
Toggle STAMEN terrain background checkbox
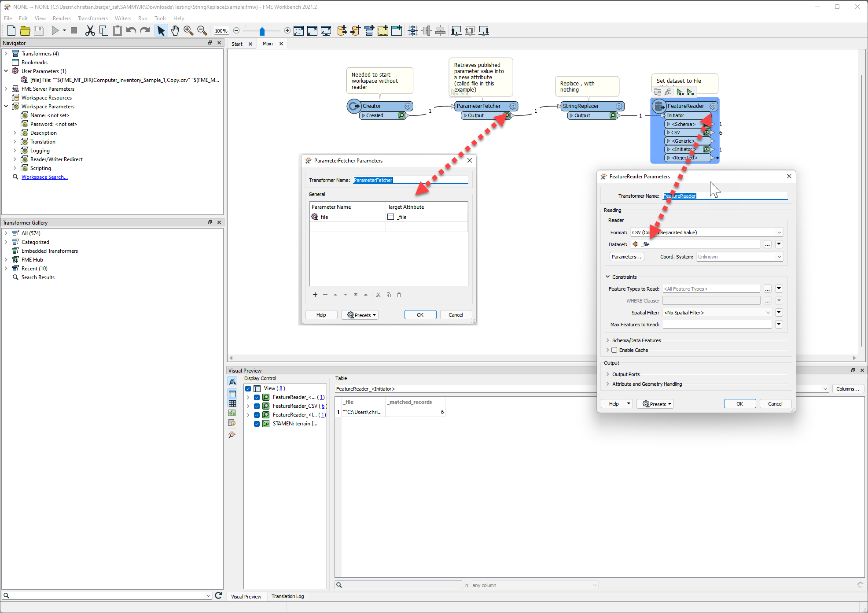257,424
